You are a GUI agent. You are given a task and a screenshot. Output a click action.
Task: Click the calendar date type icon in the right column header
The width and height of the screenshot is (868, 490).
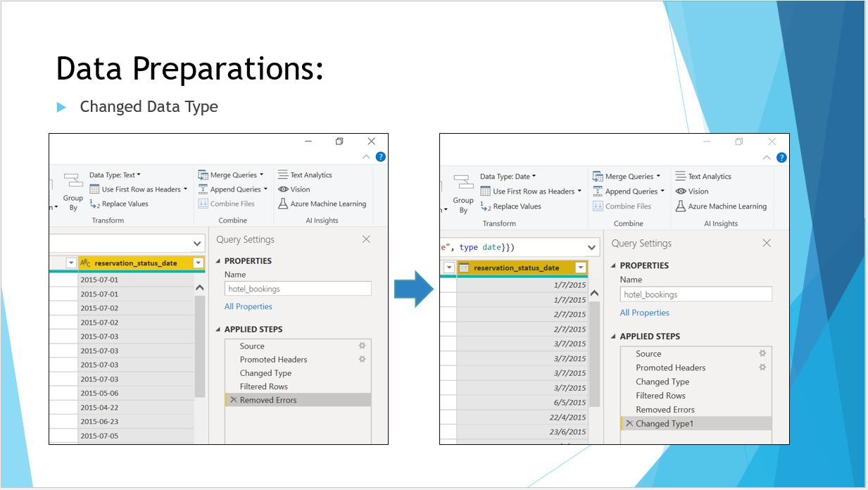pos(465,268)
